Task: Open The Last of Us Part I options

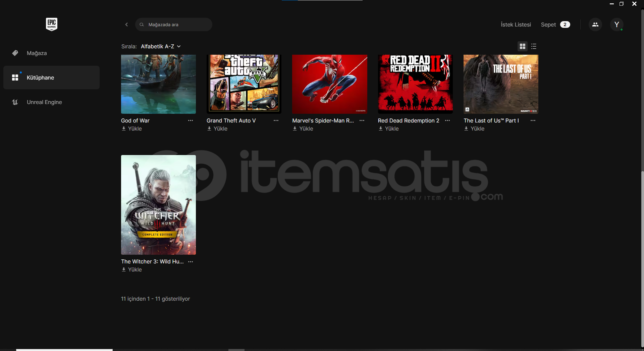Action: [x=533, y=120]
